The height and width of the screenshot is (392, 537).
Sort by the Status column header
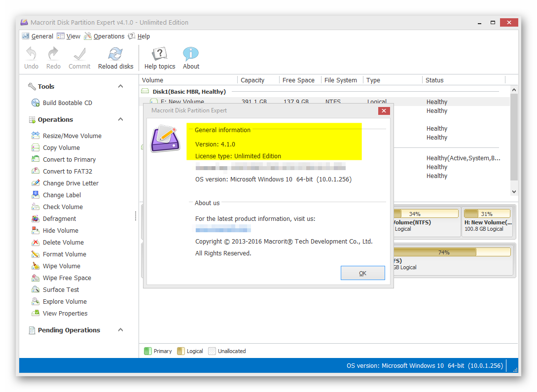coord(464,80)
